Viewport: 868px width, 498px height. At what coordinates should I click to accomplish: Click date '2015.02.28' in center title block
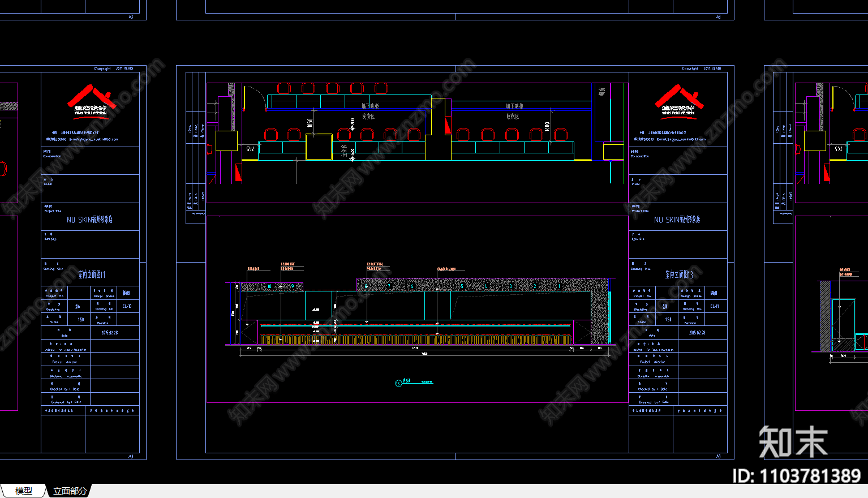click(x=697, y=333)
